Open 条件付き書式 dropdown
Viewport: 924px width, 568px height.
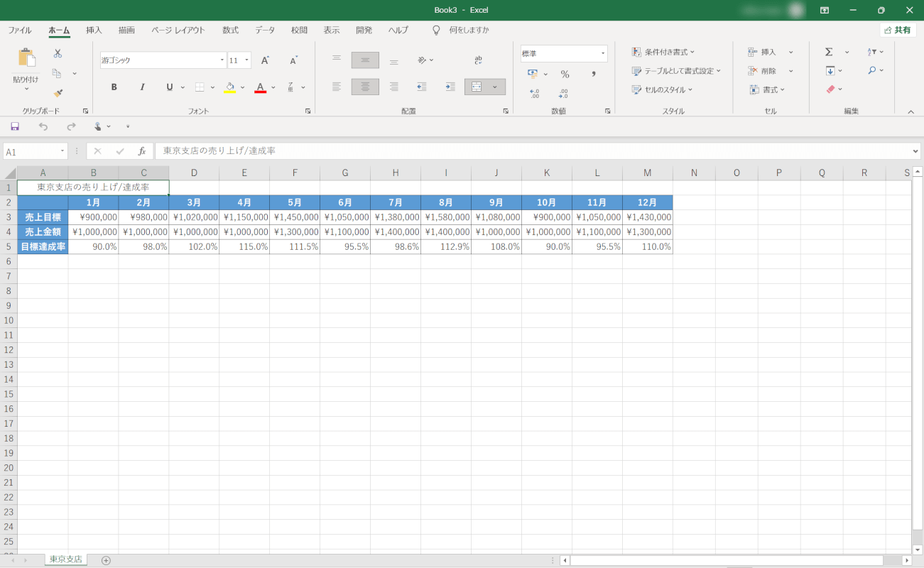pos(663,52)
